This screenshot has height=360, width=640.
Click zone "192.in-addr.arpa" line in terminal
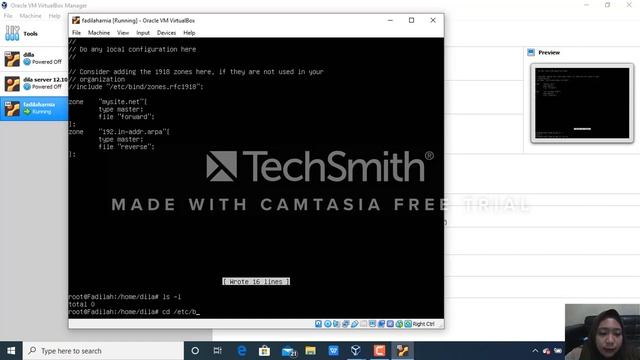click(x=119, y=131)
